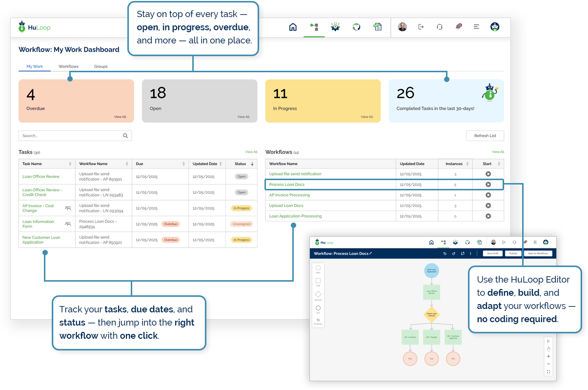Open the notification bell in dashboard bar
The width and height of the screenshot is (588, 390).
458,27
